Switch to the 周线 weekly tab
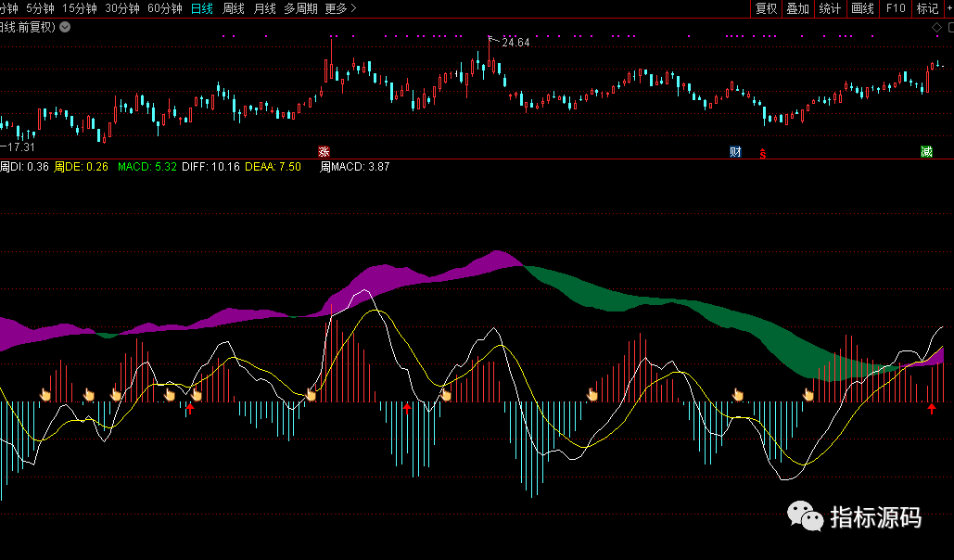Viewport: 954px width, 560px height. click(233, 8)
